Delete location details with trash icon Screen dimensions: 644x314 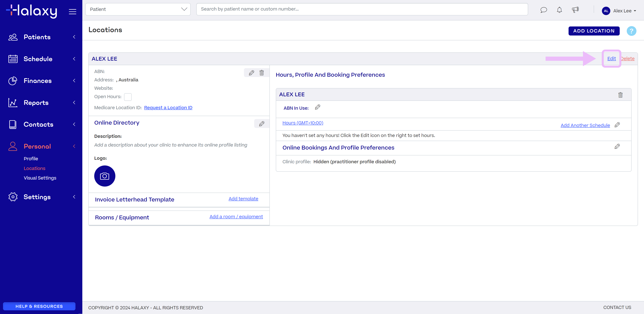pyautogui.click(x=262, y=73)
